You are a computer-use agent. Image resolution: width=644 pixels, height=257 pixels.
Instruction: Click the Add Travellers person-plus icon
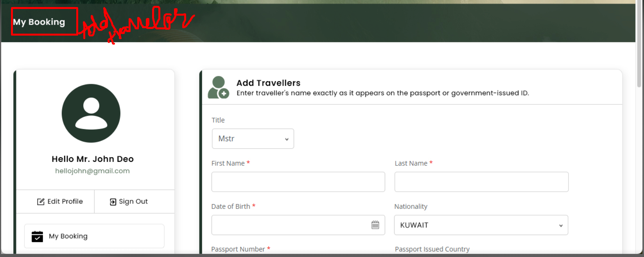(x=218, y=88)
